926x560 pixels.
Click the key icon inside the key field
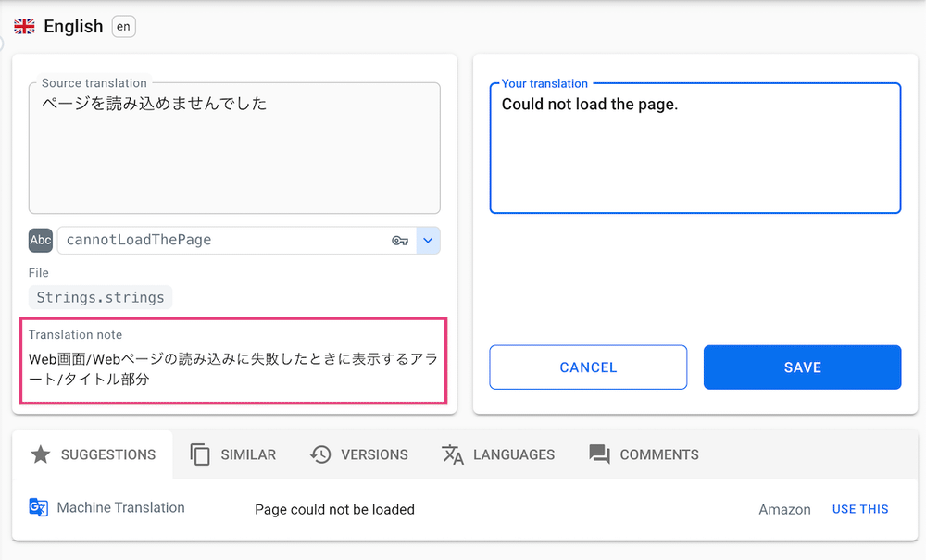click(400, 240)
